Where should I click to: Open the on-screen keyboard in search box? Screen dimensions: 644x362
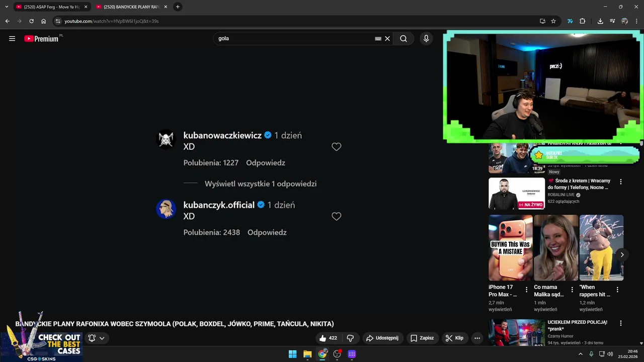pyautogui.click(x=378, y=39)
